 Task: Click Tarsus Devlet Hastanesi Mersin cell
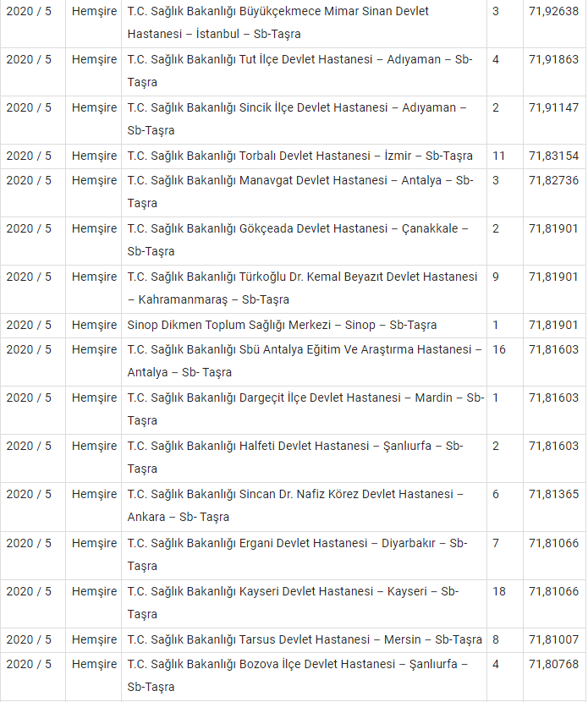[x=304, y=639]
